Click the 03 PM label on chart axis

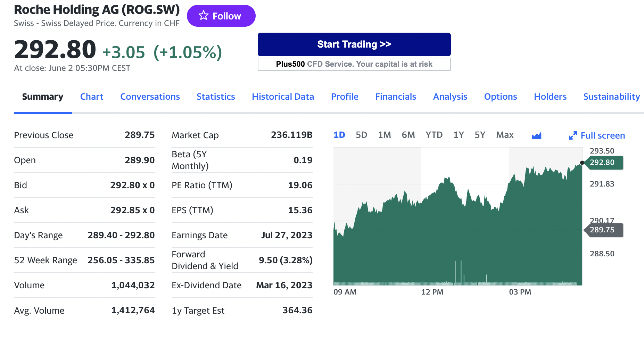[x=520, y=292]
